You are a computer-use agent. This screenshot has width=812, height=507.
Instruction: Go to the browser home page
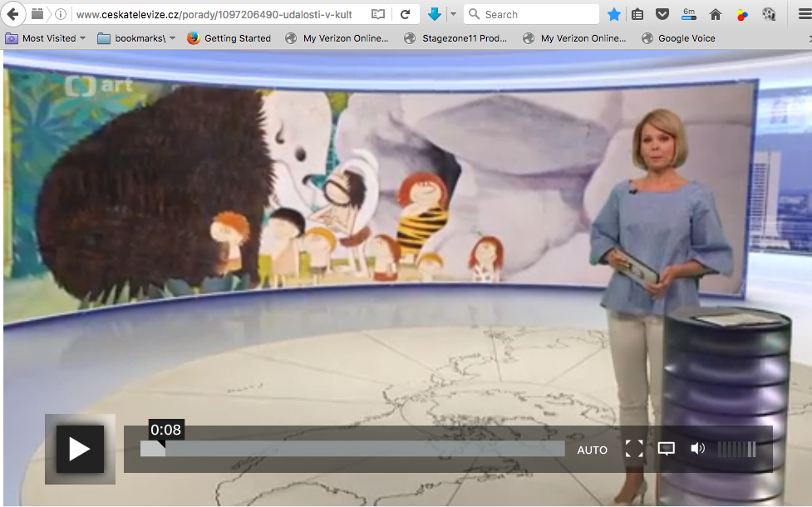coord(715,14)
